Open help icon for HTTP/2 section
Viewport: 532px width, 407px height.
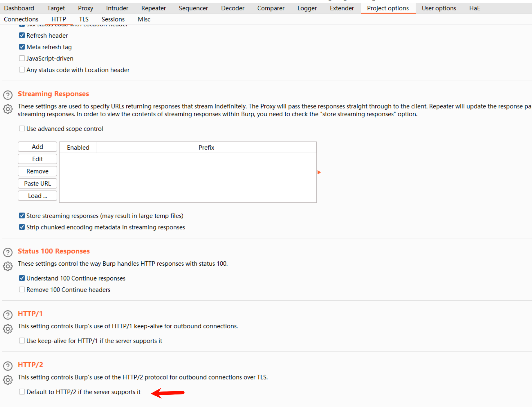[8, 366]
